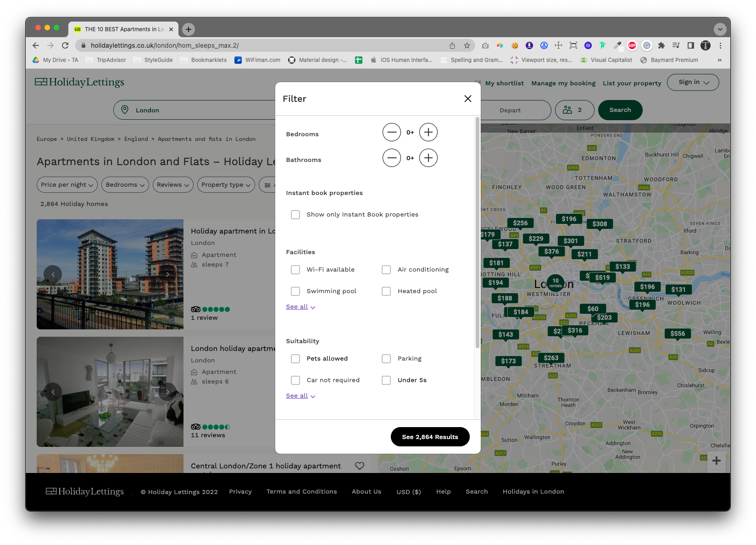Viewport: 756px width, 545px height.
Task: Click the map zoom-in plus icon
Action: coord(716,460)
